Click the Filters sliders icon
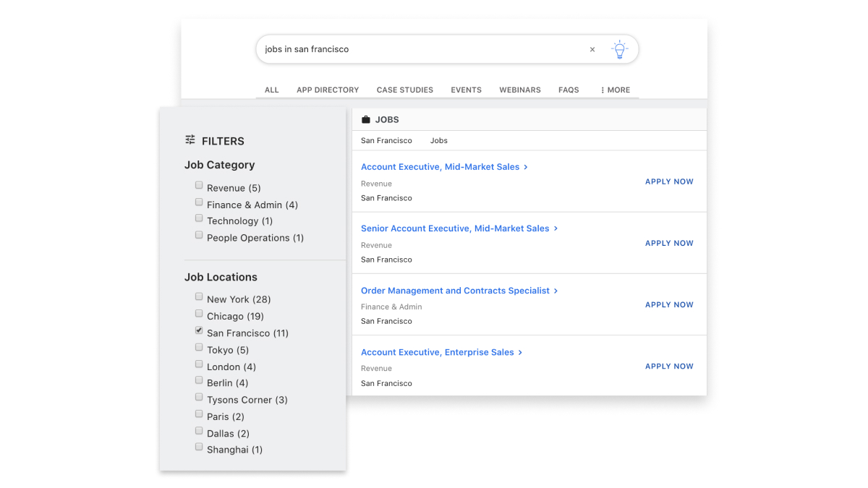 coord(190,140)
